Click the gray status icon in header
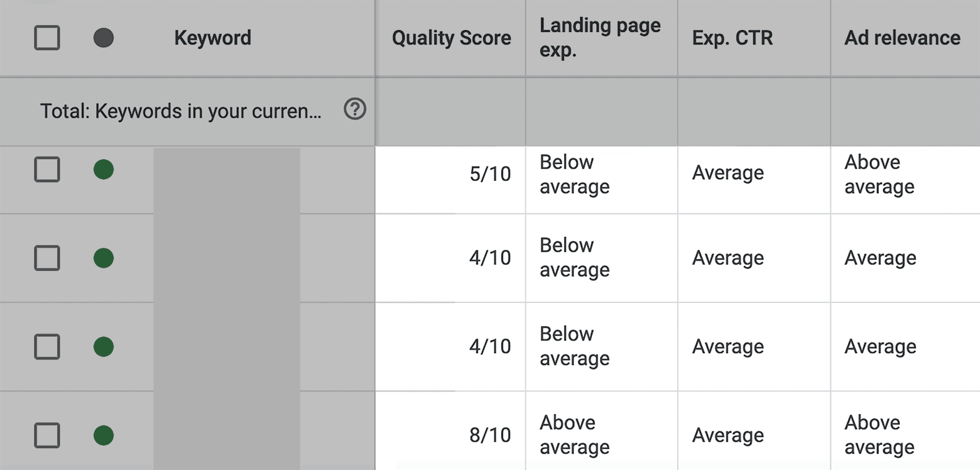The width and height of the screenshot is (980, 470). 104,38
